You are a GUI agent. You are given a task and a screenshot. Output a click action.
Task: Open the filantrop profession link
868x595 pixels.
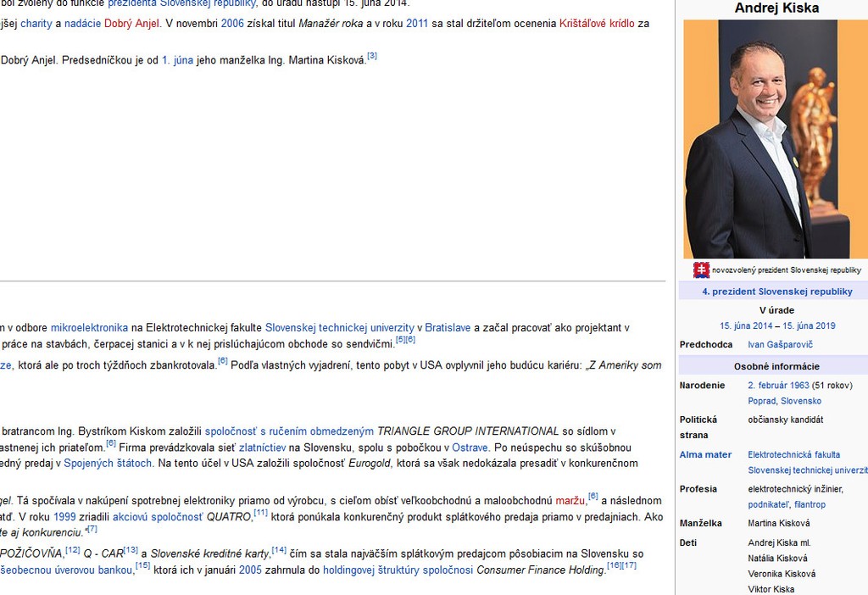[x=810, y=504]
